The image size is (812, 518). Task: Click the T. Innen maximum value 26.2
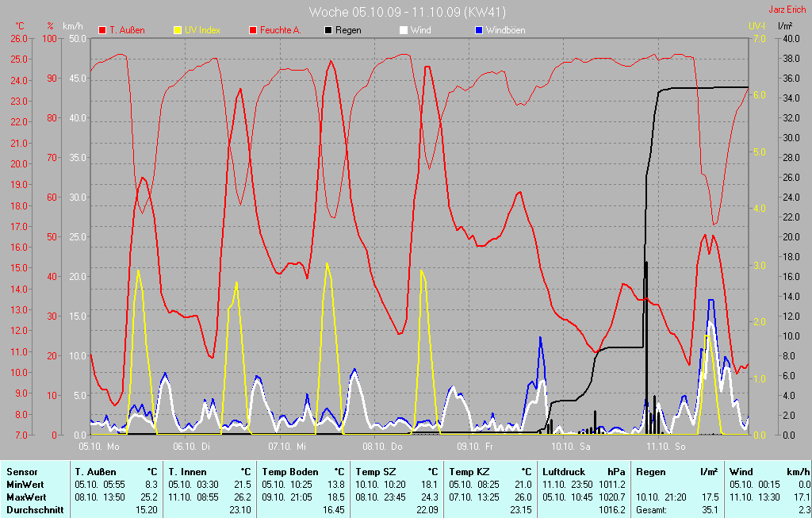(243, 497)
